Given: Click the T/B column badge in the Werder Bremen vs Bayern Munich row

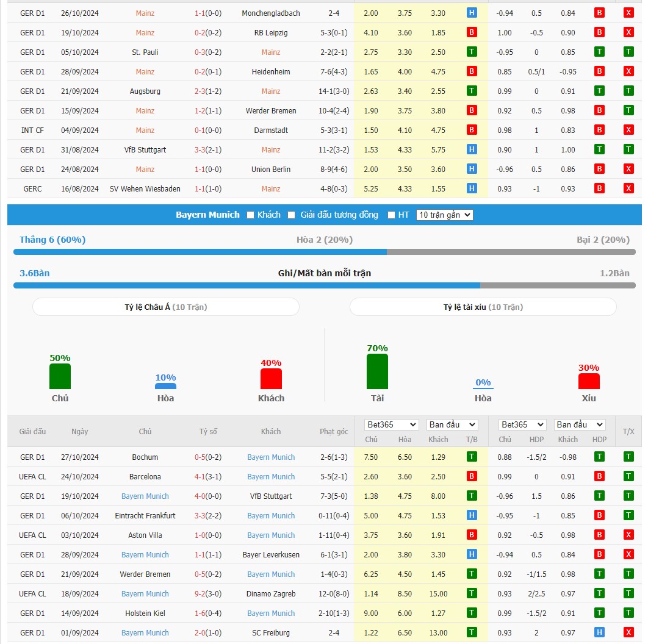Looking at the screenshot, I should coord(472,574).
